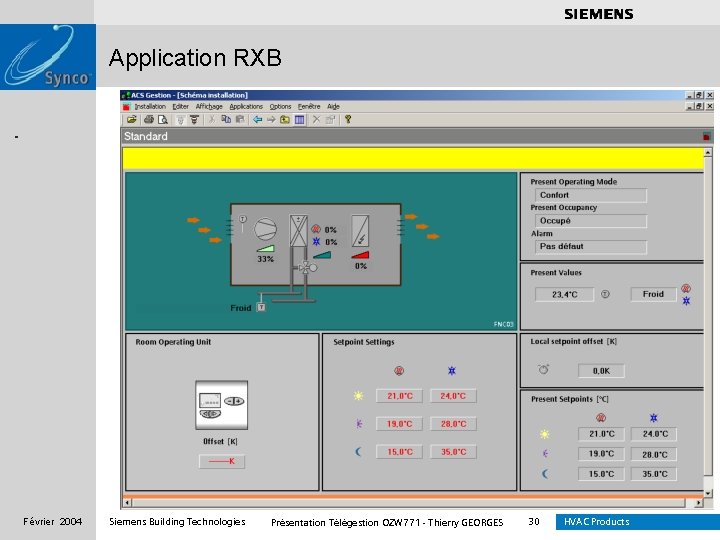
Task: Click the properties toolbar icon
Action: 330,120
